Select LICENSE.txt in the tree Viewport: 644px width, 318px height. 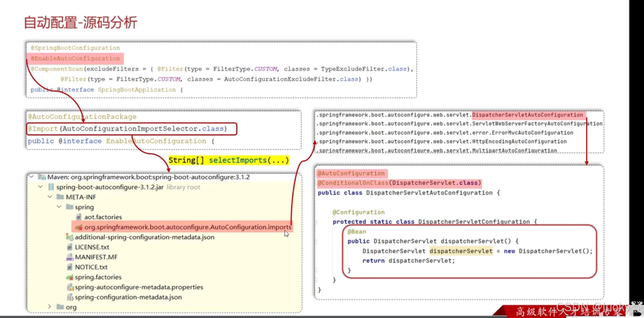[x=92, y=247]
